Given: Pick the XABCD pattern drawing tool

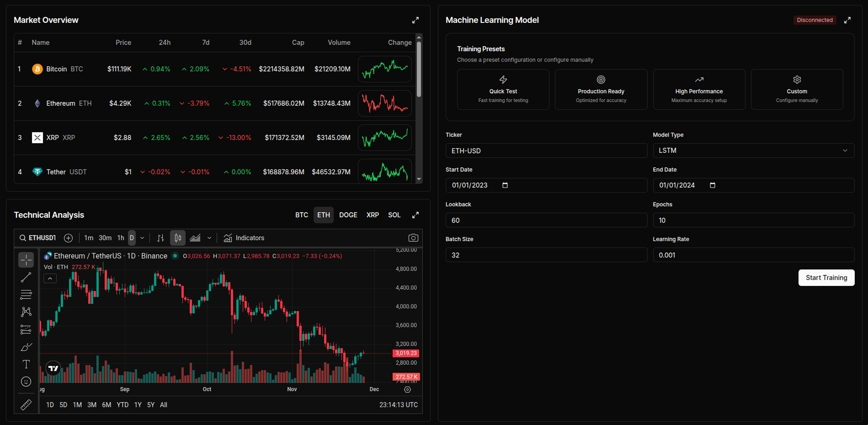Looking at the screenshot, I should (26, 312).
